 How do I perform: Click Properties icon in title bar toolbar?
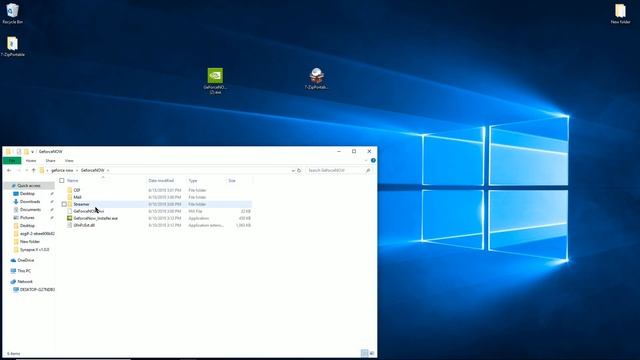click(x=18, y=151)
